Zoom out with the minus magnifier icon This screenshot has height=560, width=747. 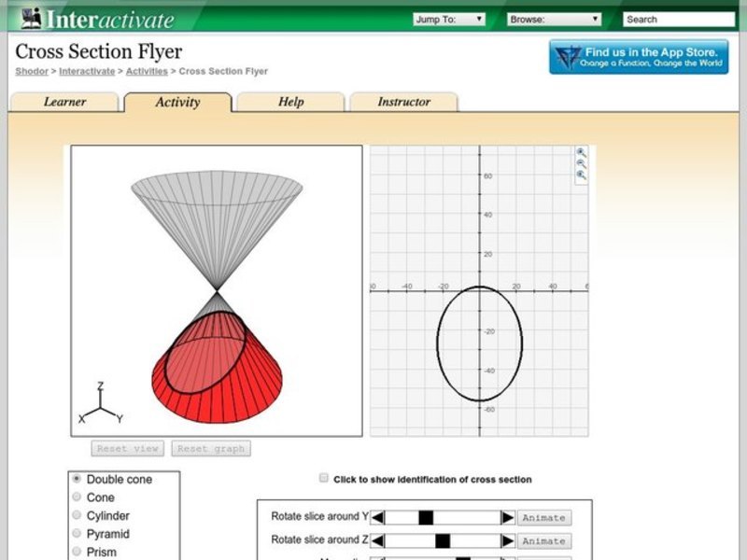[x=581, y=162]
